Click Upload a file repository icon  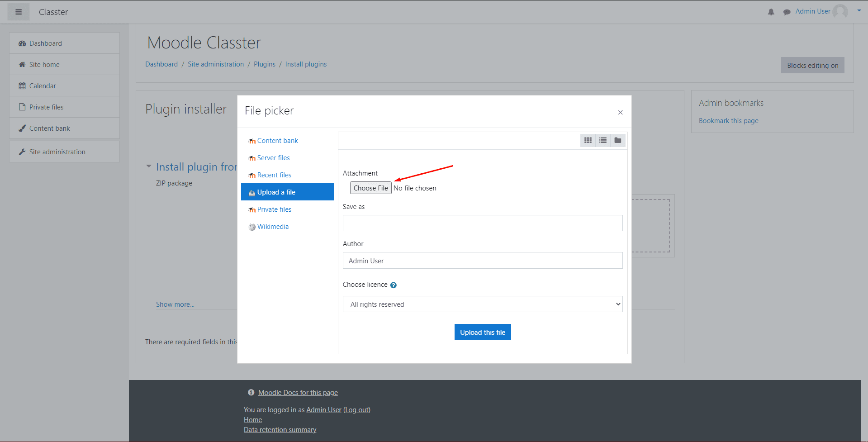[252, 193]
